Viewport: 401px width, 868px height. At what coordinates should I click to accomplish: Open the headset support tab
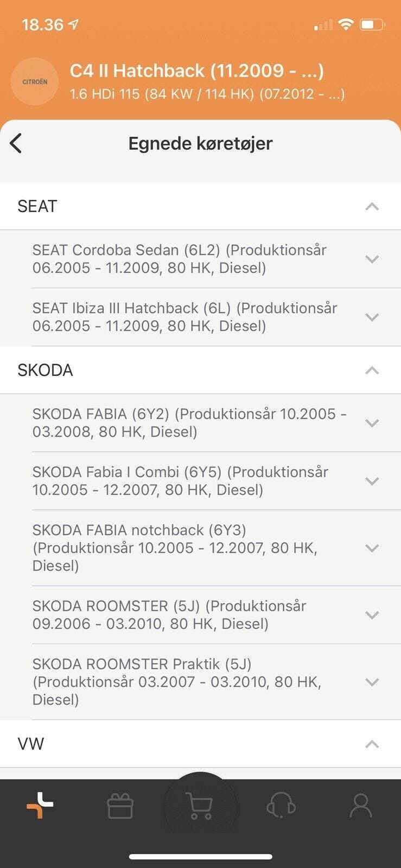tap(281, 806)
